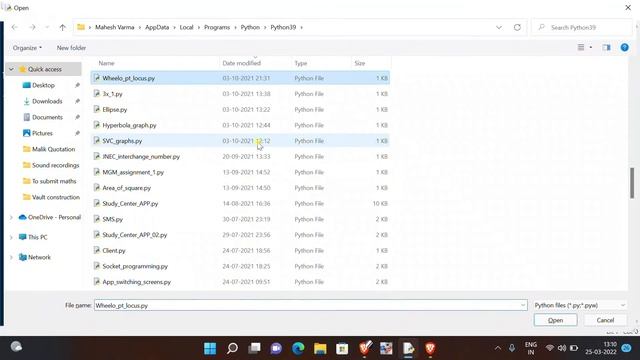Open Microsoft Store from taskbar
The height and width of the screenshot is (360, 640).
point(342,349)
